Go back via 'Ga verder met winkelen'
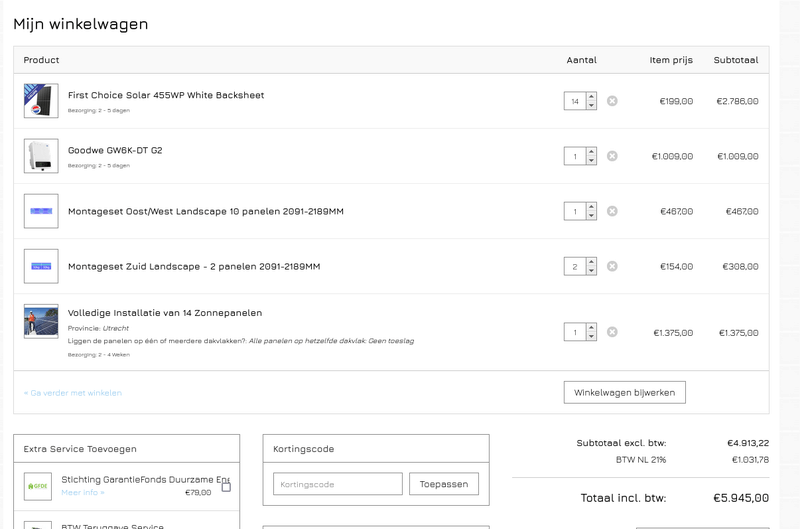This screenshot has width=800, height=529. (x=73, y=393)
